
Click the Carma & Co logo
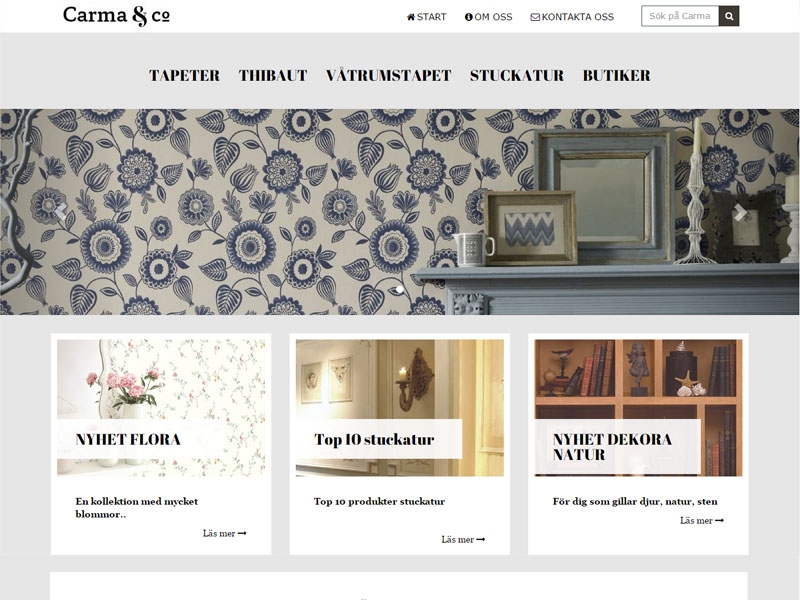[x=116, y=16]
